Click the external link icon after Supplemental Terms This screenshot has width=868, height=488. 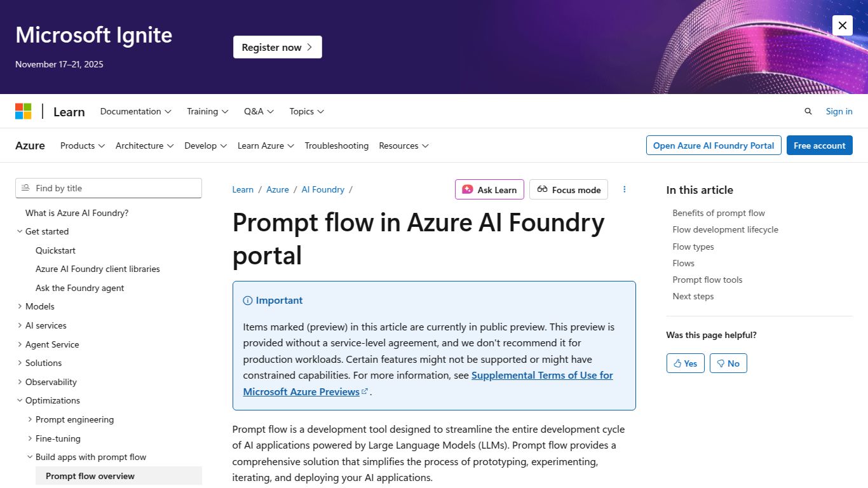click(x=365, y=391)
